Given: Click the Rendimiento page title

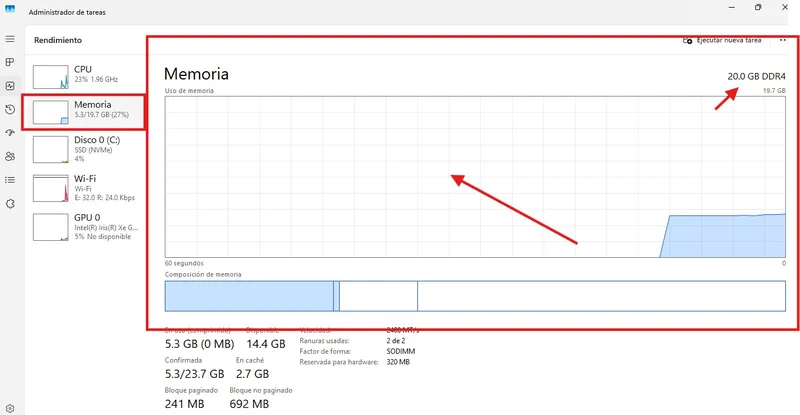Looking at the screenshot, I should (x=58, y=40).
